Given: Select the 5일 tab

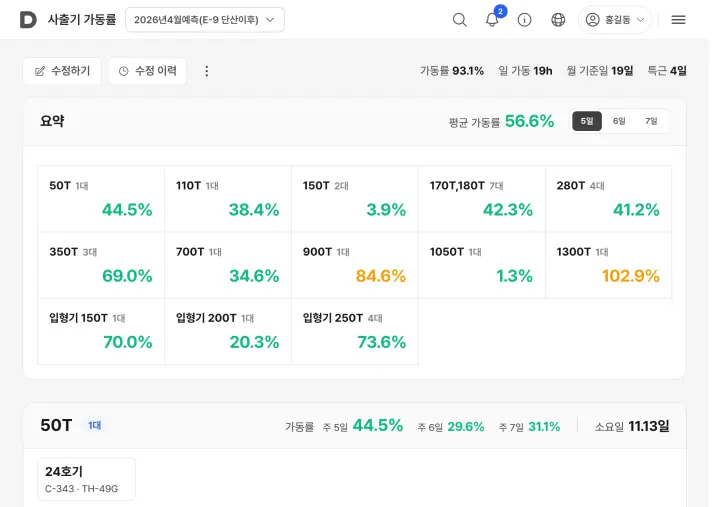Looking at the screenshot, I should pyautogui.click(x=587, y=121).
